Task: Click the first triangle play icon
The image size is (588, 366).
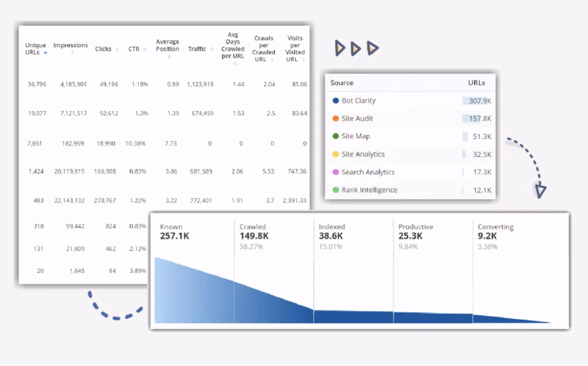Action: pyautogui.click(x=341, y=49)
